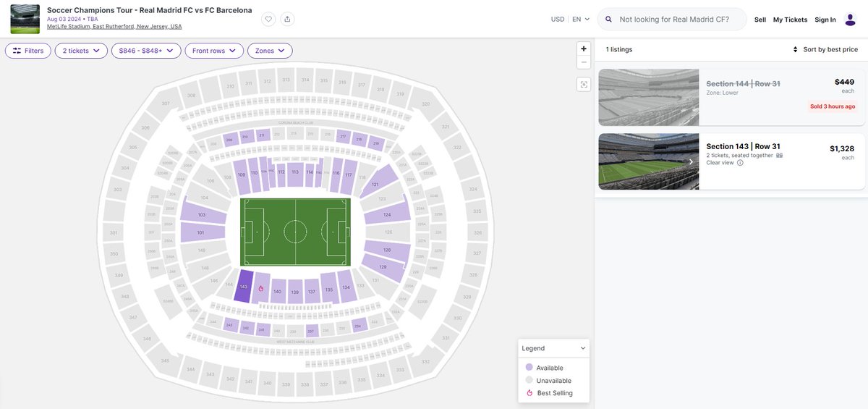
Task: Choose section 110 on the map
Action: click(255, 174)
